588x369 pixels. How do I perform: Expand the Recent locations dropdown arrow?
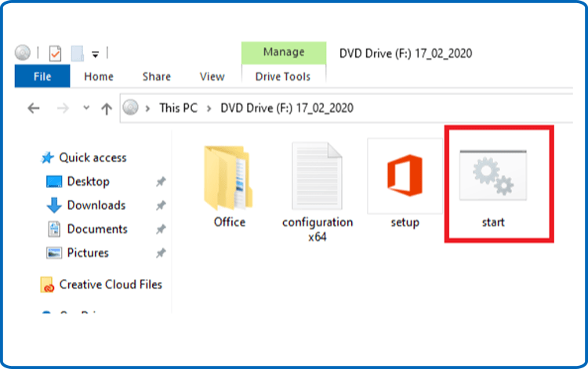pyautogui.click(x=86, y=109)
